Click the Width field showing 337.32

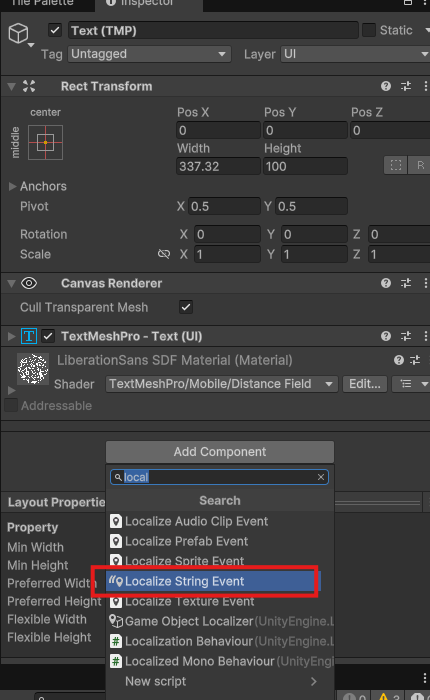point(218,167)
